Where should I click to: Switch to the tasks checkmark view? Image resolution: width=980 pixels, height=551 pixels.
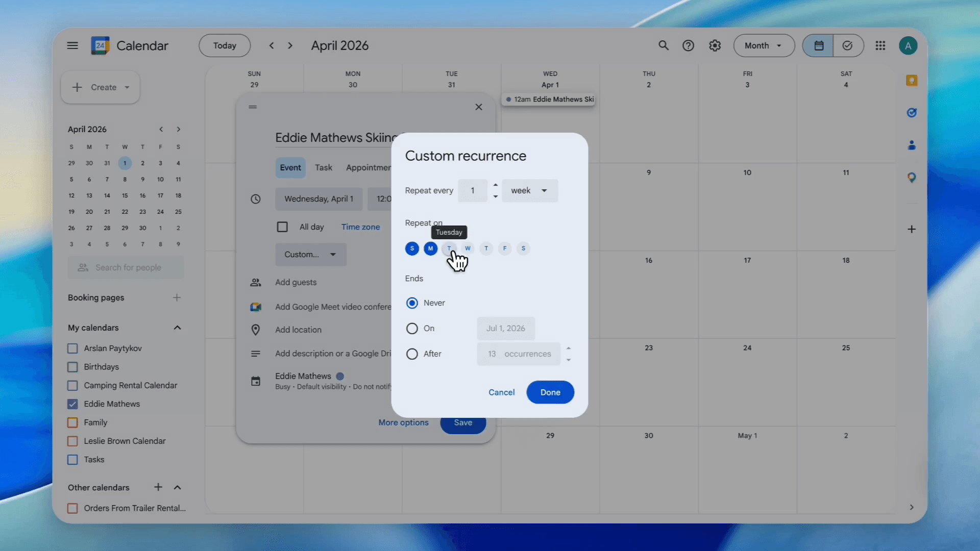tap(848, 45)
